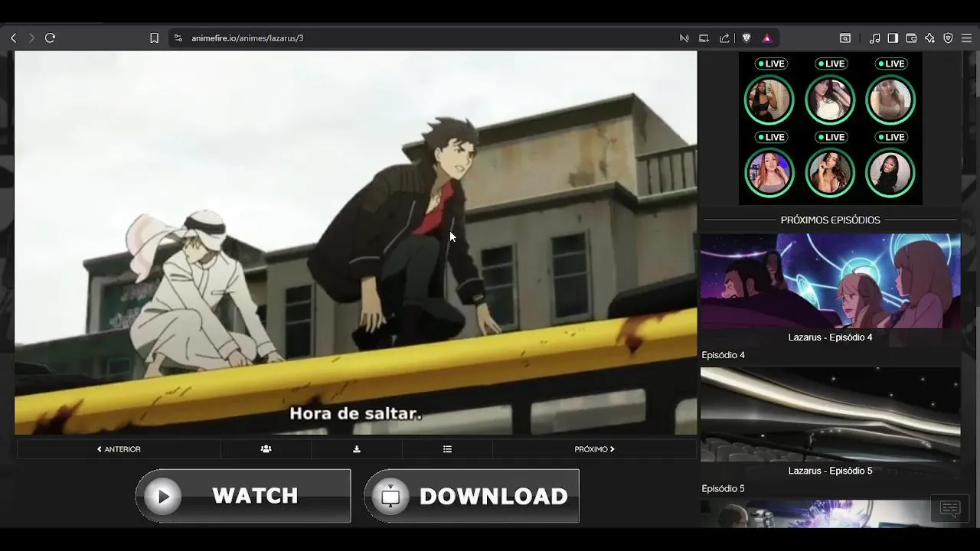Image resolution: width=980 pixels, height=551 pixels.
Task: Share this page via the share icon
Action: 724,37
